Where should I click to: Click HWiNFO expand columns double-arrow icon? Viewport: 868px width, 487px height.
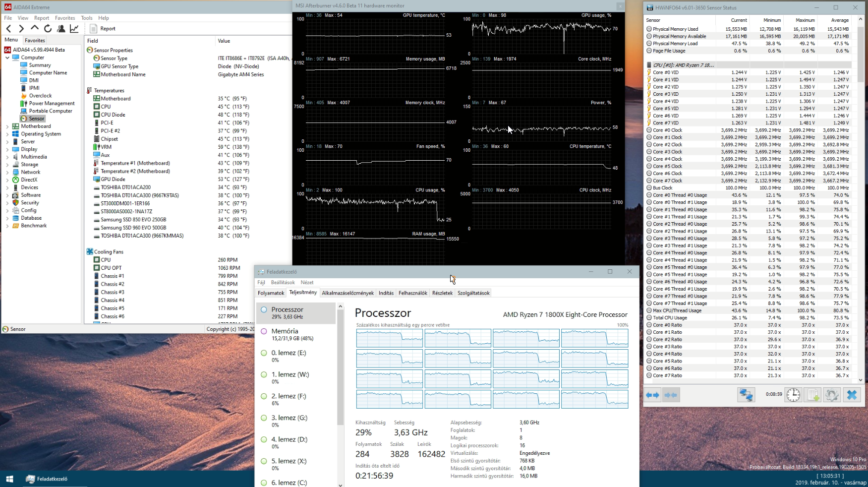(653, 395)
